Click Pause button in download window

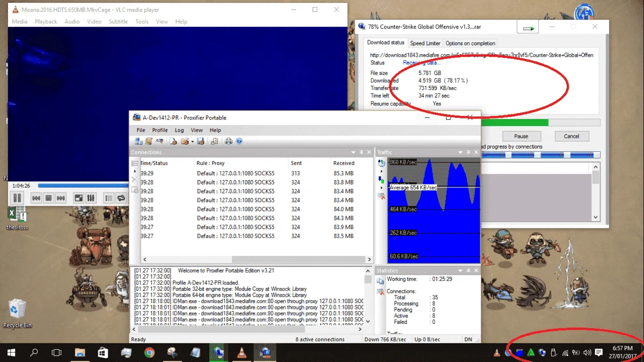tap(521, 136)
